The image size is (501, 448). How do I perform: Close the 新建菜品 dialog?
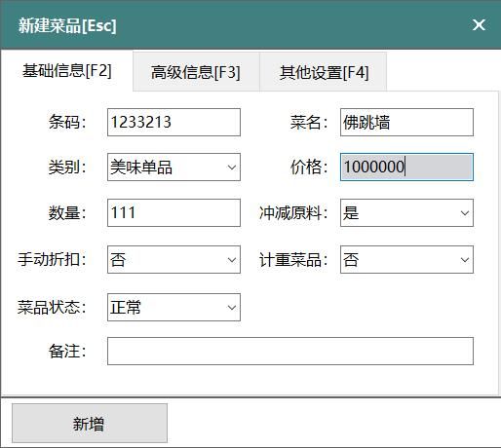(479, 25)
